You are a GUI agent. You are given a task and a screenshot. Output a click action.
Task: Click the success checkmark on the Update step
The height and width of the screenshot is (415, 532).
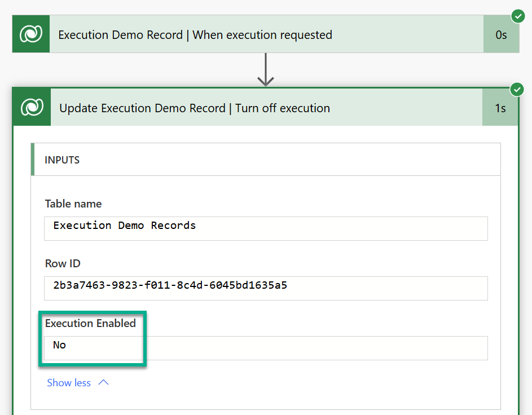tap(517, 90)
